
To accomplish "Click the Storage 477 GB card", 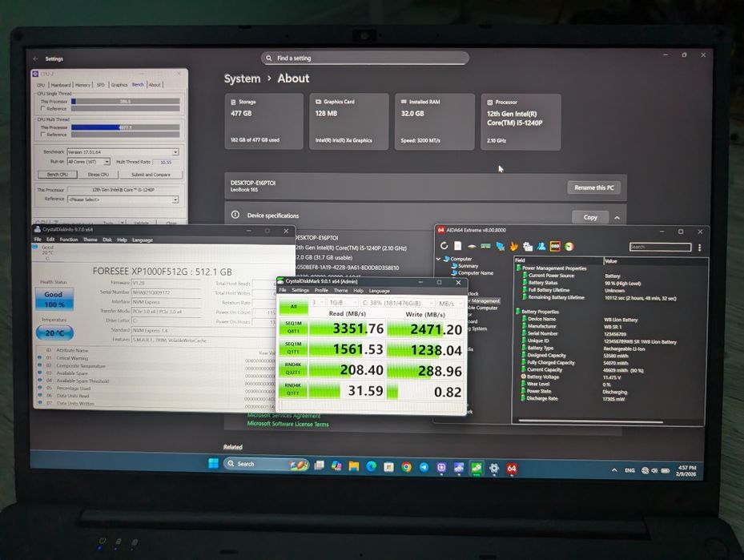I will tap(263, 122).
